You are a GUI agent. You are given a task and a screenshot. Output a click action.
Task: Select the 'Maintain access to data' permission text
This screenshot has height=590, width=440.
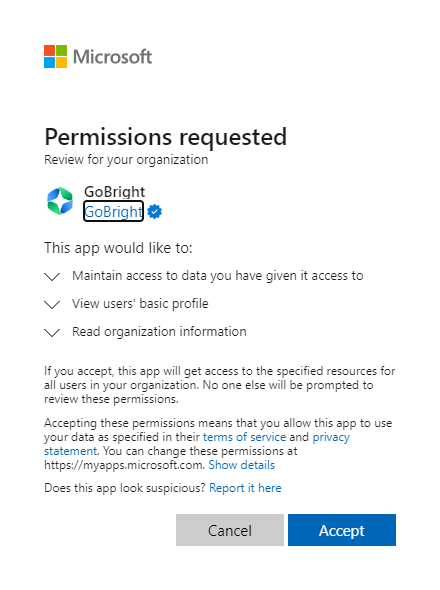[218, 276]
